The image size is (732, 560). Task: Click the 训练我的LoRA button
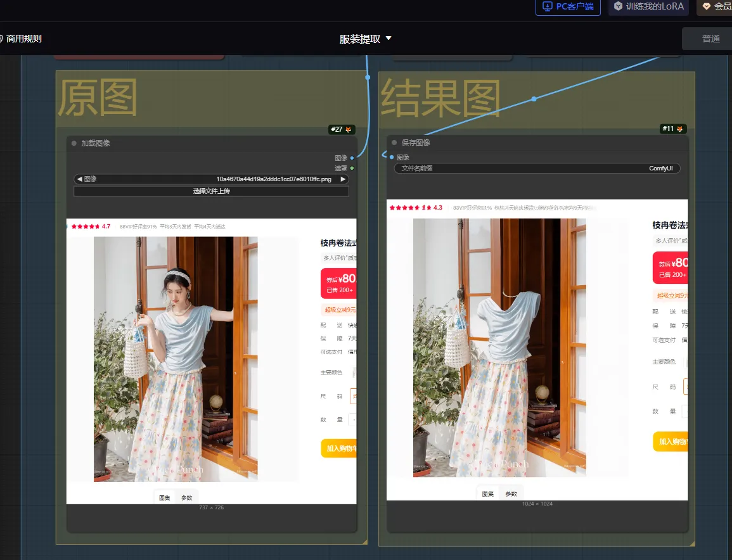(649, 6)
